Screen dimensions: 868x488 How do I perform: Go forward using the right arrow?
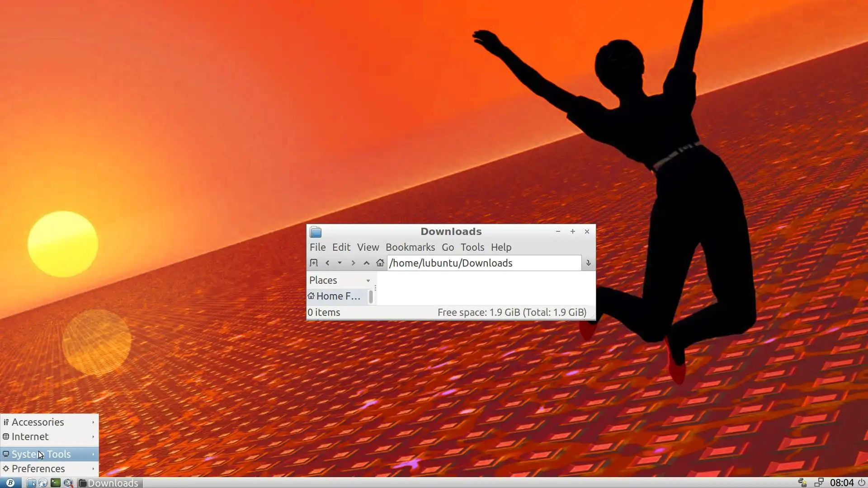(x=353, y=263)
